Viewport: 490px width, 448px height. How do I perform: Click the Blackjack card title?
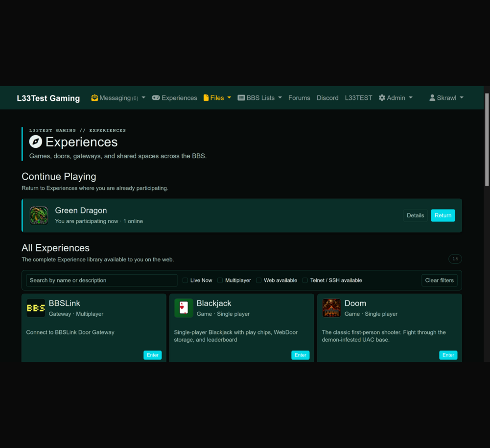pos(214,303)
